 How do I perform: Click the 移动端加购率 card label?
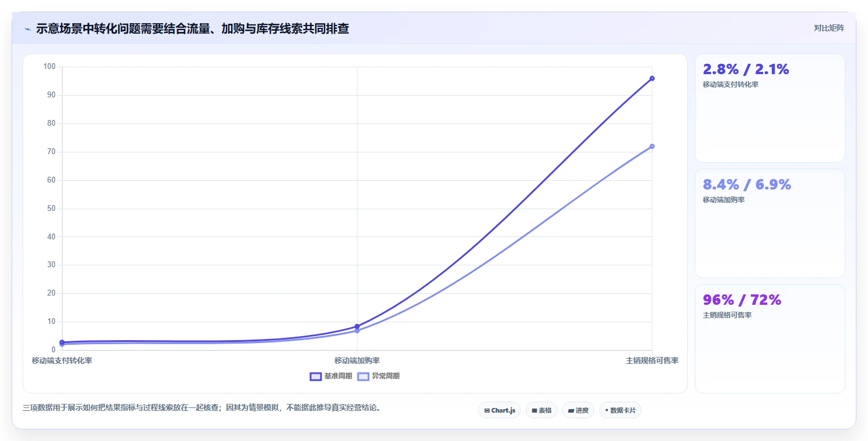(x=724, y=200)
